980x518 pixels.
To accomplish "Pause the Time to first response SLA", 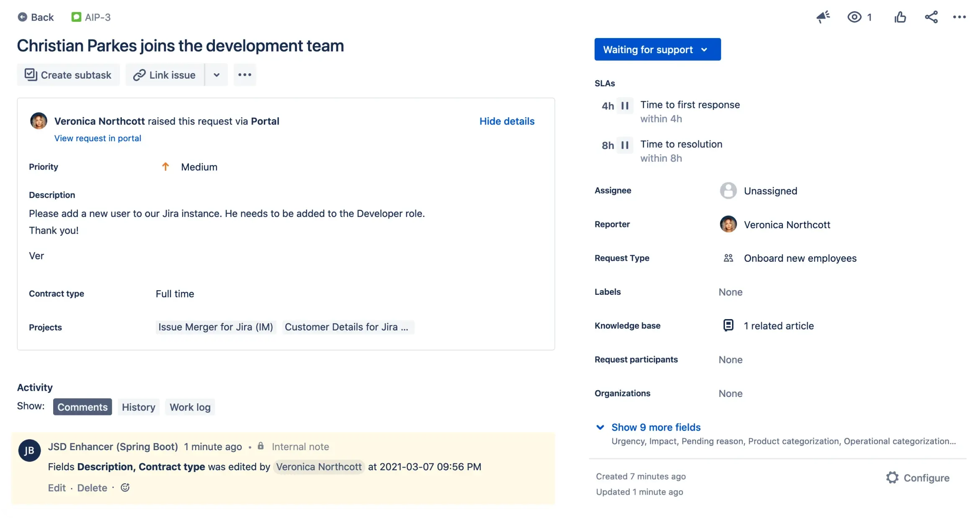I will [x=625, y=106].
